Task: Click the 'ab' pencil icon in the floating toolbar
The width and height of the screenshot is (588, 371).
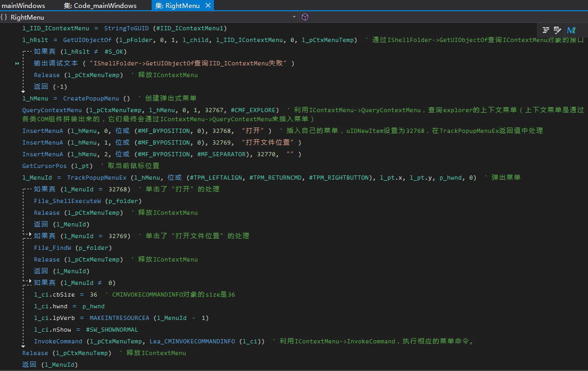Action: coord(558,30)
